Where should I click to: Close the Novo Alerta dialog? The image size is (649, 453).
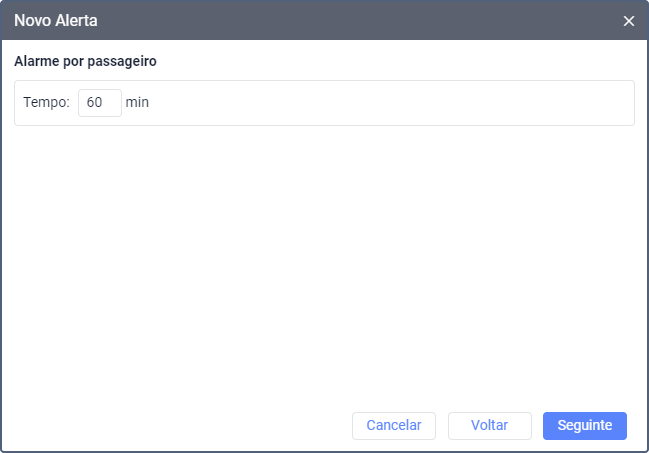point(629,21)
